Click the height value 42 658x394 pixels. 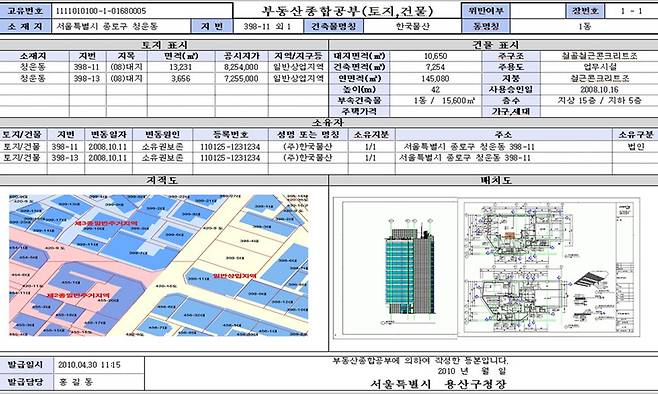point(436,89)
